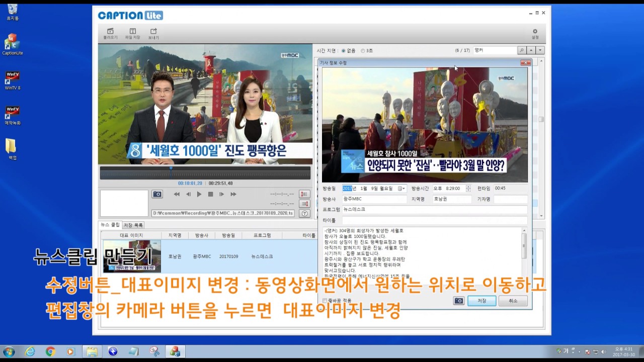
Task: Click the camera button in the edit dialog
Action: [458, 301]
